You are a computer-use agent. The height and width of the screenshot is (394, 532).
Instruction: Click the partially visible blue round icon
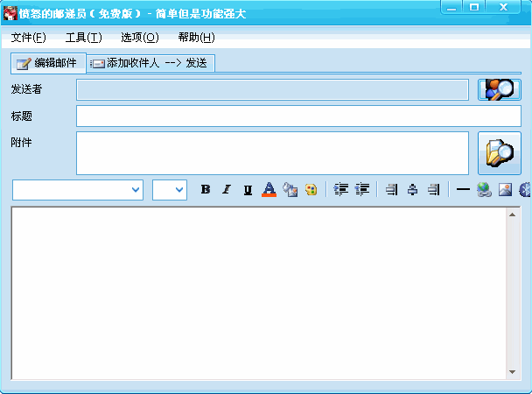525,189
